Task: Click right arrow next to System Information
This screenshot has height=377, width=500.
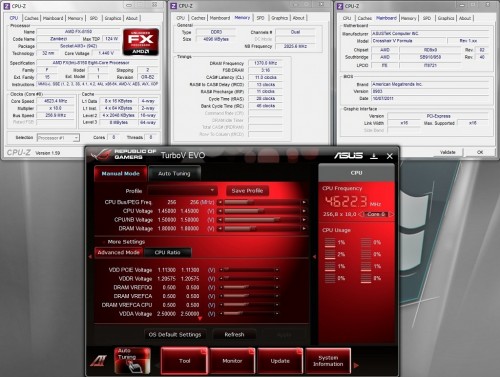Action: point(356,365)
